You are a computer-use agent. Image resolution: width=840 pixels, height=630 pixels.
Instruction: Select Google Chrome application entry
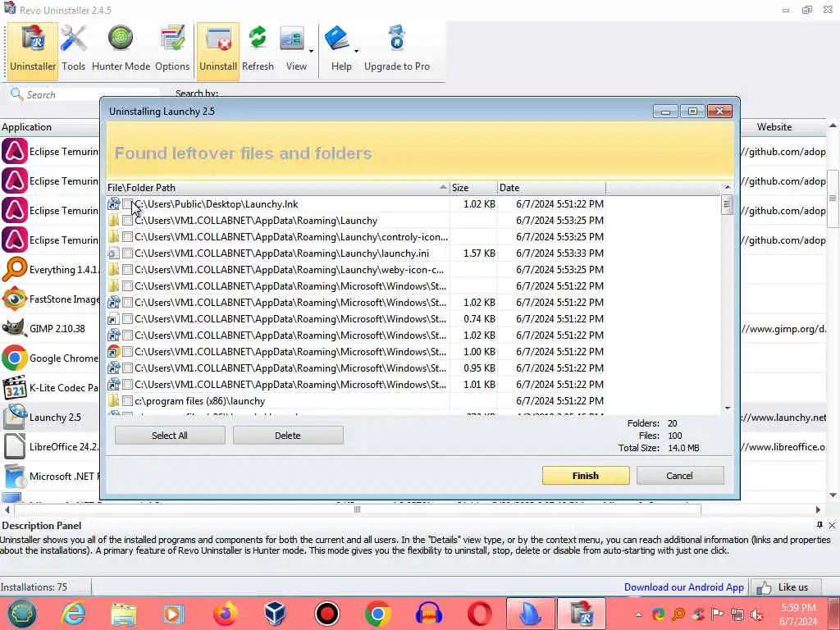pos(50,358)
